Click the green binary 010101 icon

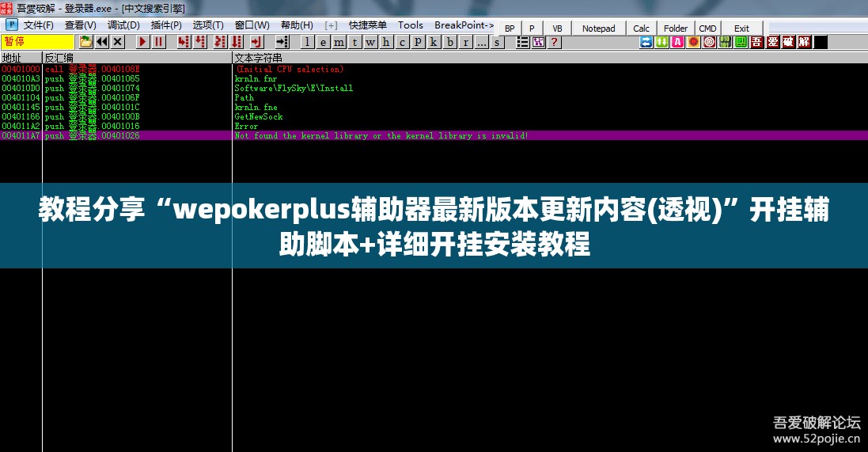(725, 42)
